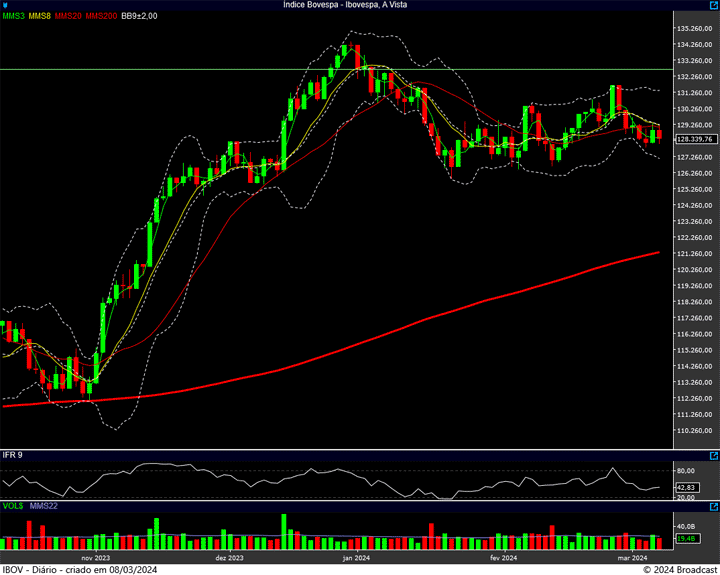The width and height of the screenshot is (720, 575).
Task: Click the nov 2023 date axis label
Action: 95,558
